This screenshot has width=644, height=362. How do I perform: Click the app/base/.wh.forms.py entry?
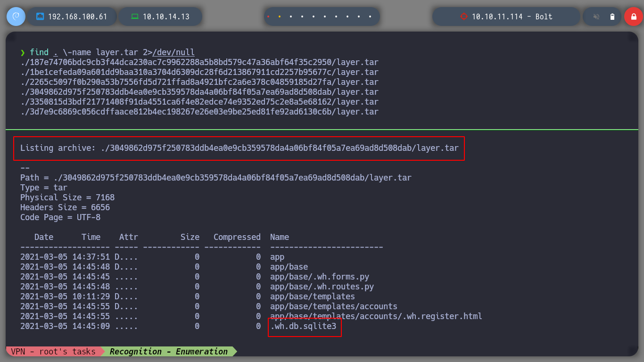[x=320, y=277]
